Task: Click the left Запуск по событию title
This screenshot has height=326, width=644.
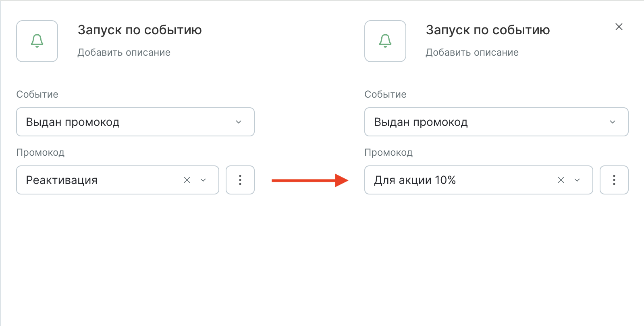Action: (140, 30)
